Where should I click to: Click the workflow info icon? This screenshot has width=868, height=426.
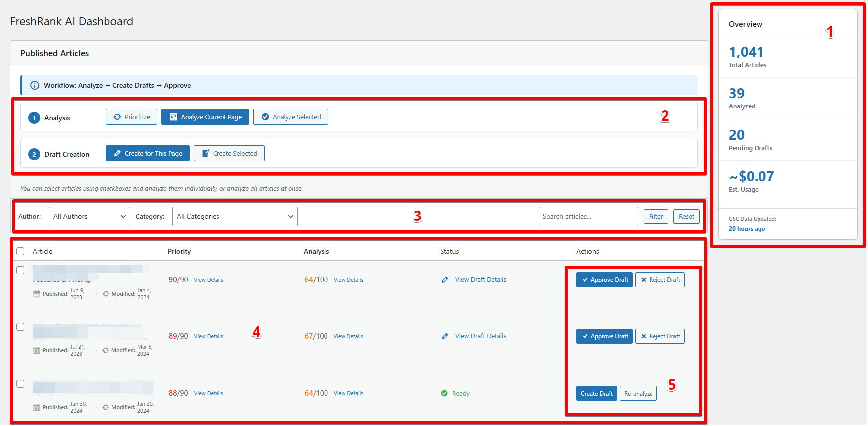coord(35,85)
